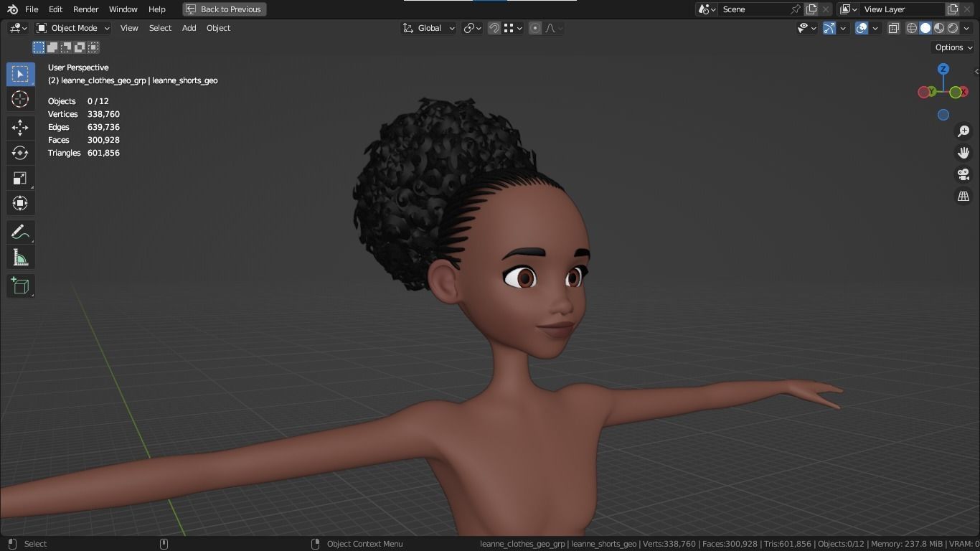Open the editor type dropdown
The height and width of the screenshot is (551, 980).
(x=18, y=28)
